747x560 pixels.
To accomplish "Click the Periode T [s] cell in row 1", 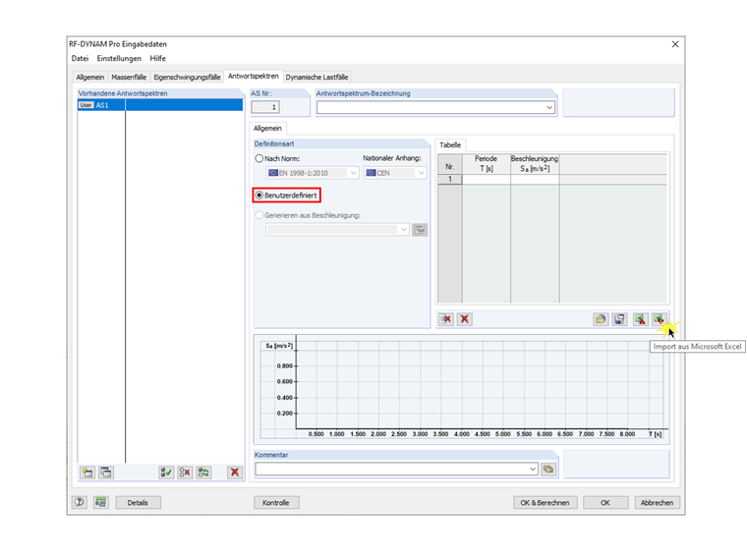I will coord(486,179).
